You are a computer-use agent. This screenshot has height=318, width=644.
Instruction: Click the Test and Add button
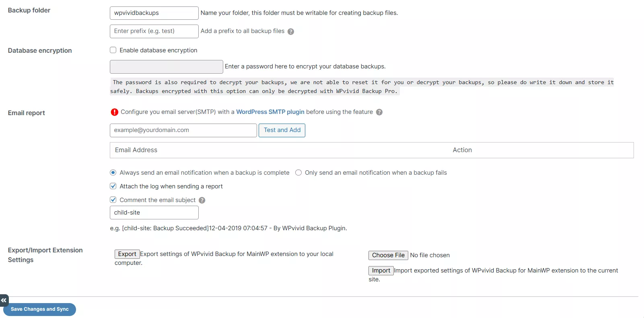point(282,130)
